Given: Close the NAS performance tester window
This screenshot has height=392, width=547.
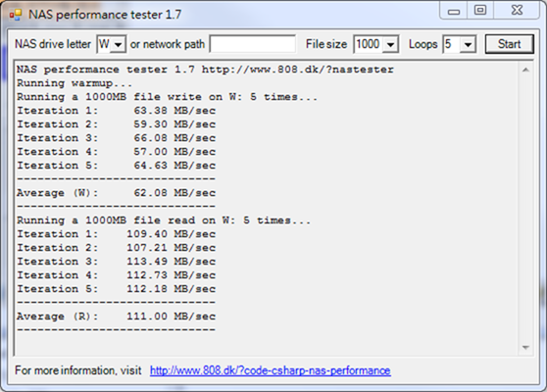Looking at the screenshot, I should coord(517,10).
